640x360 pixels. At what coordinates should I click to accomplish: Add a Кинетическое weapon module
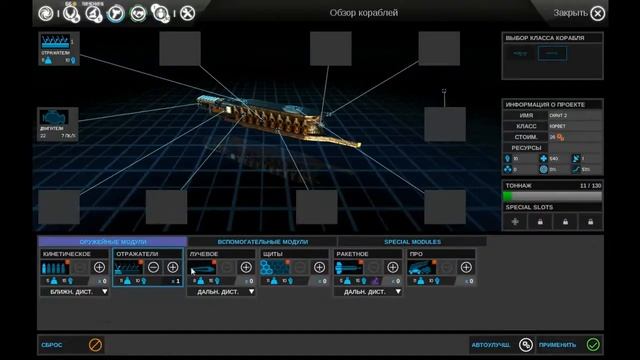(x=99, y=267)
